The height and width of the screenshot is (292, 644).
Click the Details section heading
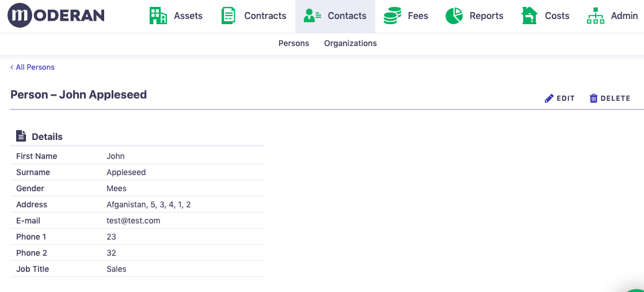tap(47, 136)
